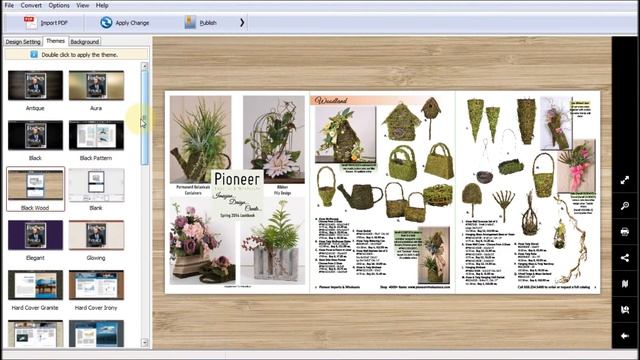
Task: Select the Blank theme thumbnail
Action: (96, 185)
